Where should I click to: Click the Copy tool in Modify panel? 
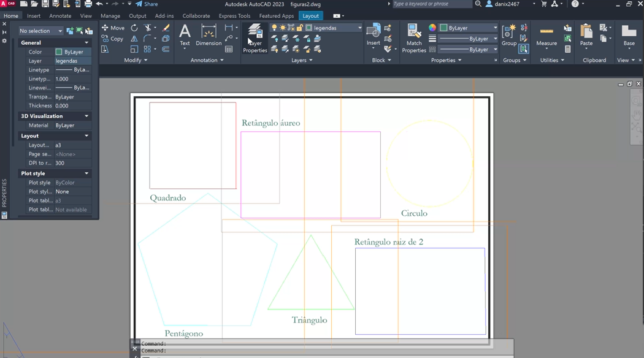point(113,39)
